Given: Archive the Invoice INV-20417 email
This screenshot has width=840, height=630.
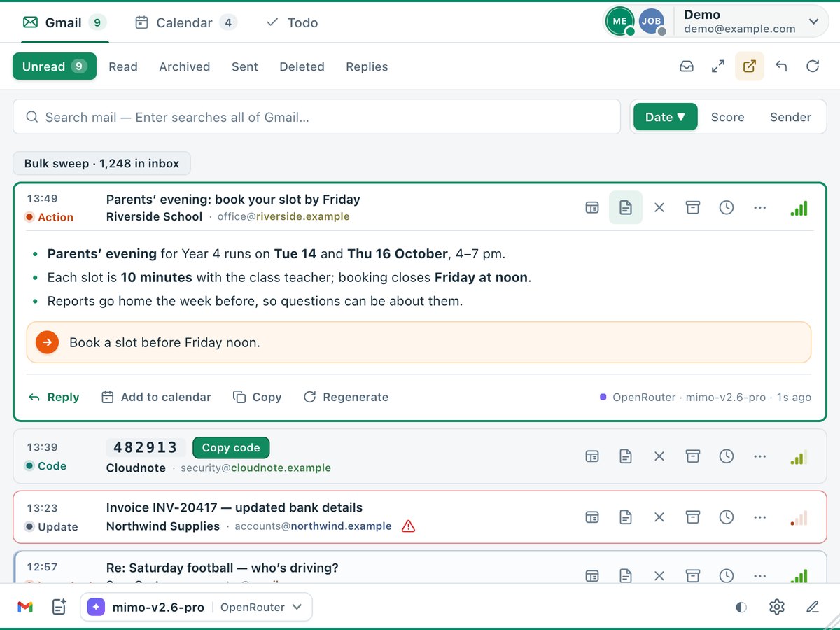Looking at the screenshot, I should tap(693, 517).
